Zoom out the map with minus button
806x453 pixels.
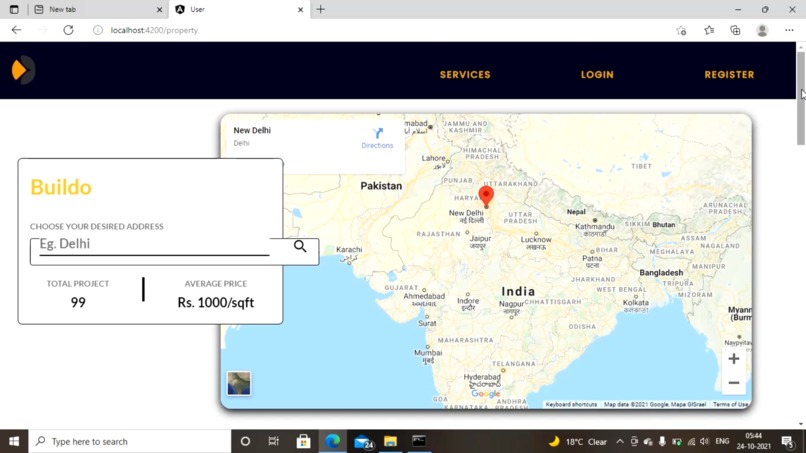pyautogui.click(x=734, y=383)
